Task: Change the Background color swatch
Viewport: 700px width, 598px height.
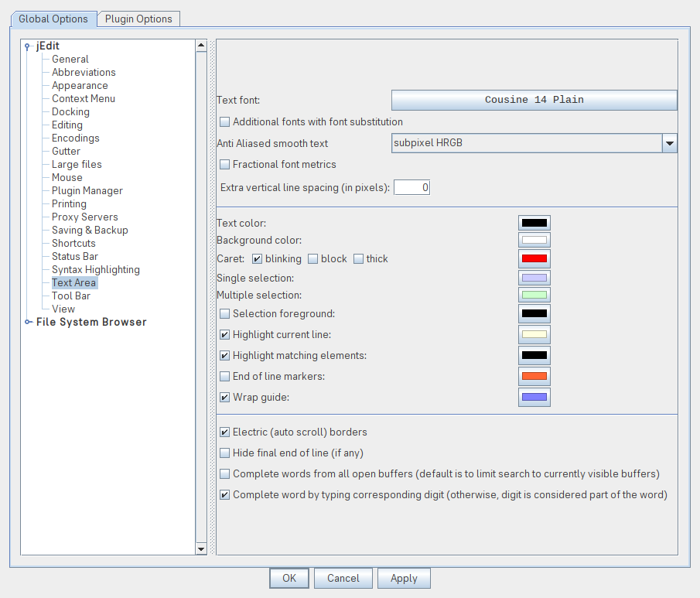Action: 534,240
